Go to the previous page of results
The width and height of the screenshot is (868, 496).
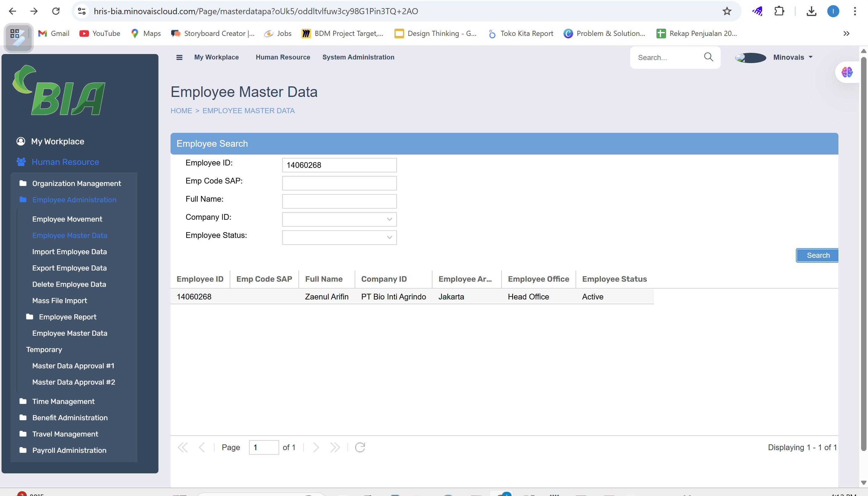[x=202, y=447]
